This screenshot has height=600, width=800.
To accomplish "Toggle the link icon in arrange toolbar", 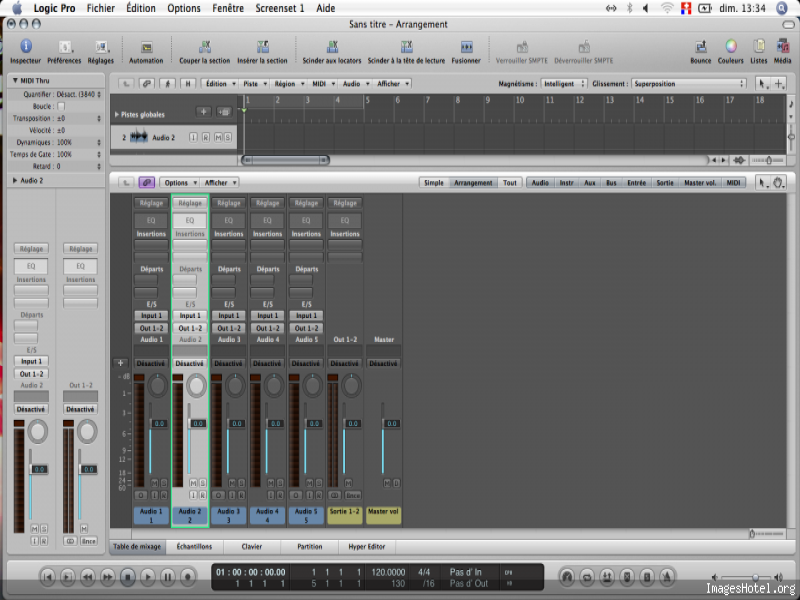I will (x=147, y=84).
